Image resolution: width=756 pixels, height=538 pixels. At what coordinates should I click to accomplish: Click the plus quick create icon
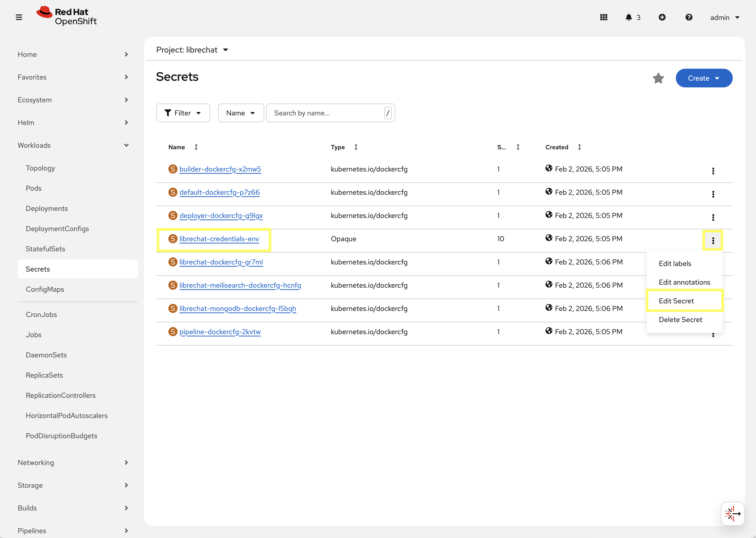(662, 17)
